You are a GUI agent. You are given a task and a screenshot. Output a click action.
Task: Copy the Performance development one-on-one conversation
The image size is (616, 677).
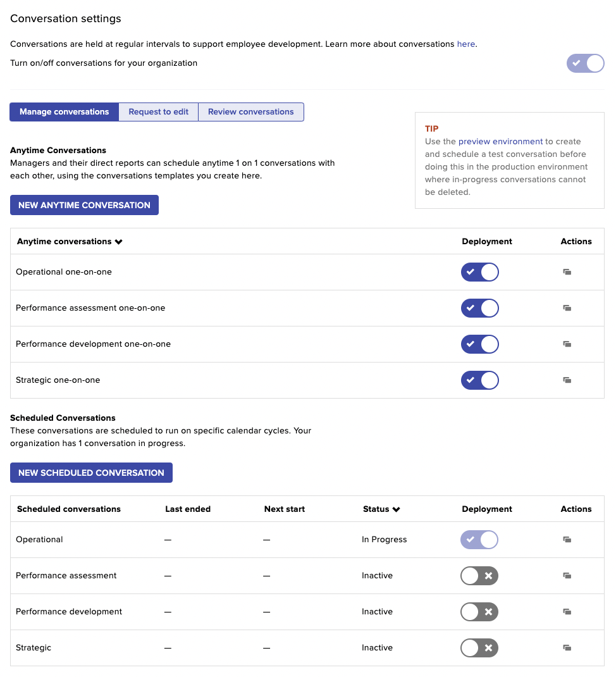[567, 344]
